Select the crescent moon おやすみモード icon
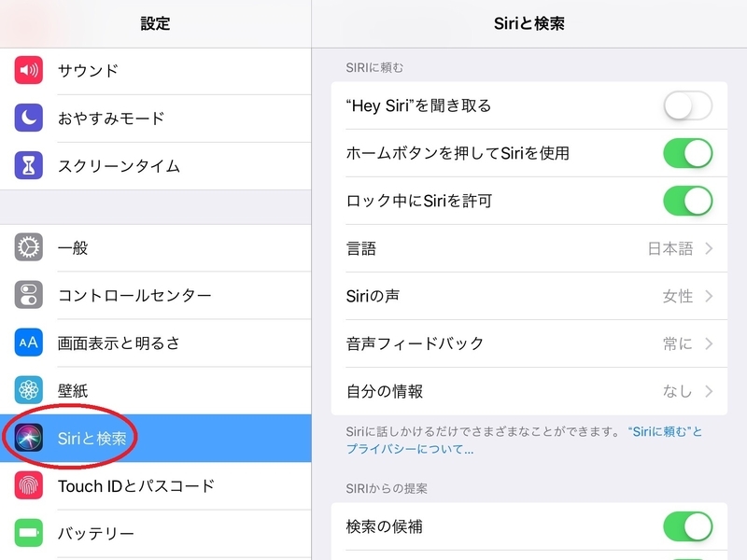Image resolution: width=747 pixels, height=560 pixels. tap(28, 118)
